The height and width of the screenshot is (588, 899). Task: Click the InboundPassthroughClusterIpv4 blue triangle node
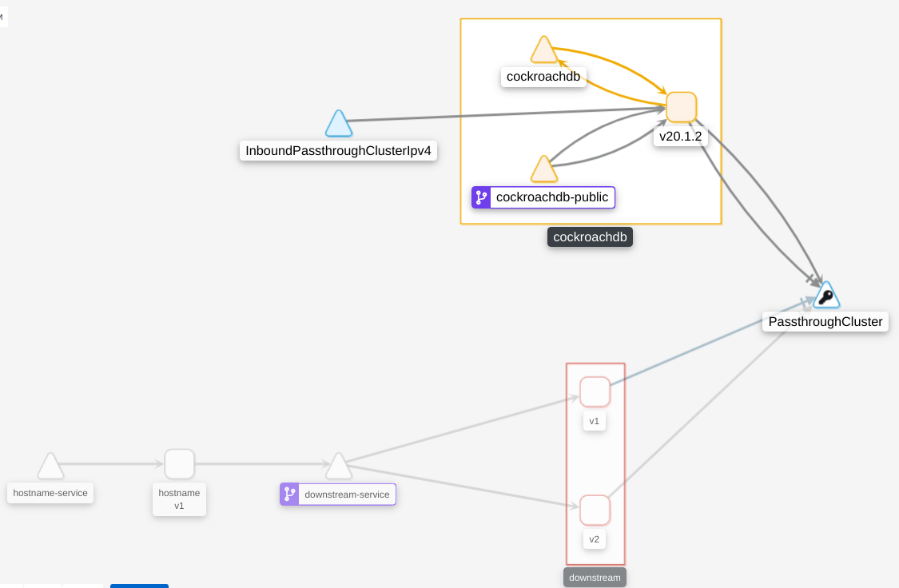tap(338, 124)
